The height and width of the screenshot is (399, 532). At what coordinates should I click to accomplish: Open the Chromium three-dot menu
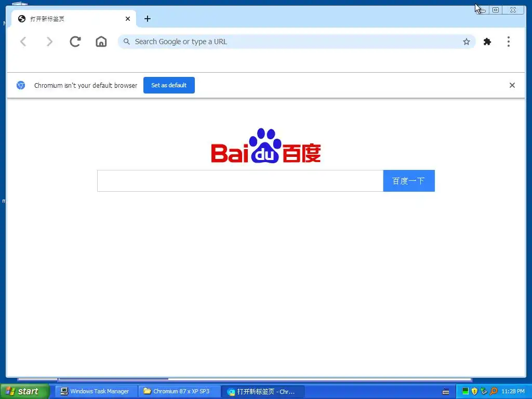click(x=508, y=42)
